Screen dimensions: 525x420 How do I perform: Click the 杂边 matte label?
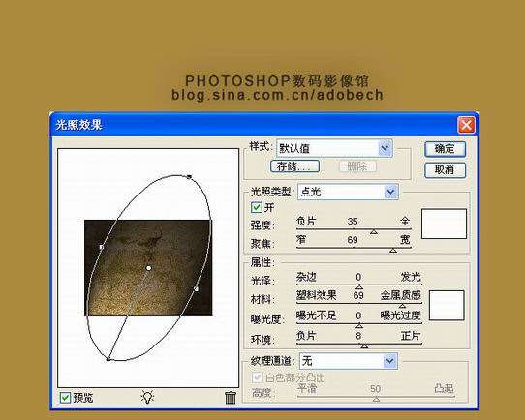[306, 277]
